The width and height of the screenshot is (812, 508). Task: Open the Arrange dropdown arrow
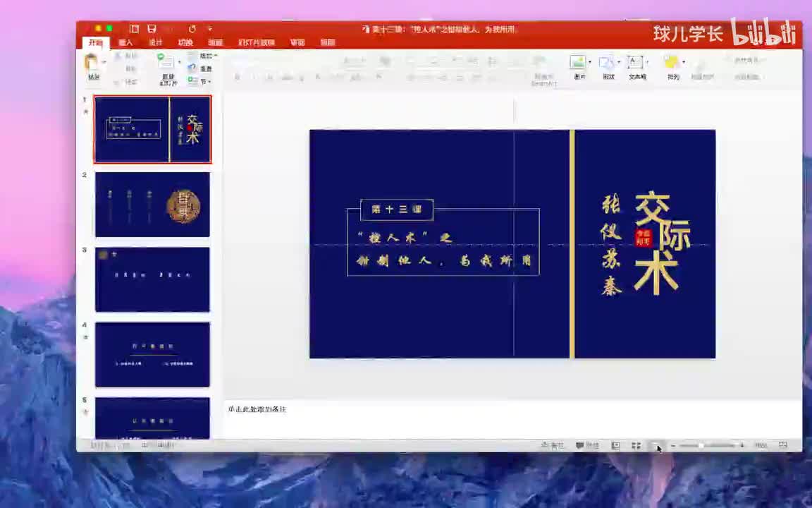(684, 62)
